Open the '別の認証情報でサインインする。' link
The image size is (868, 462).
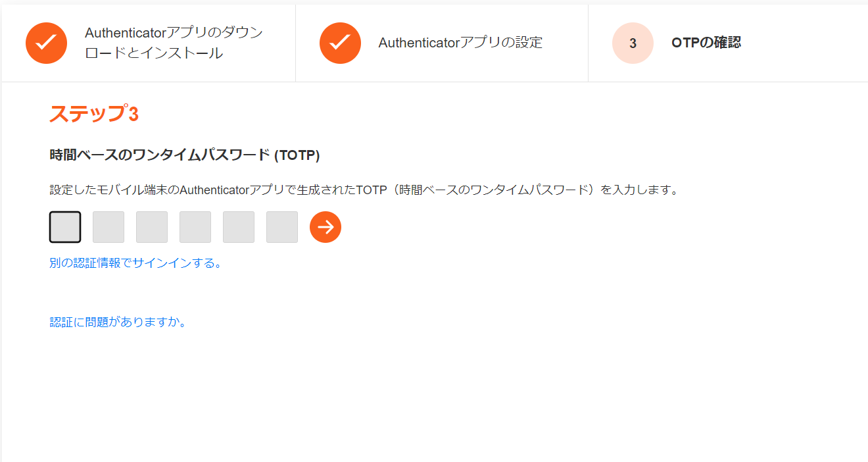click(x=135, y=263)
